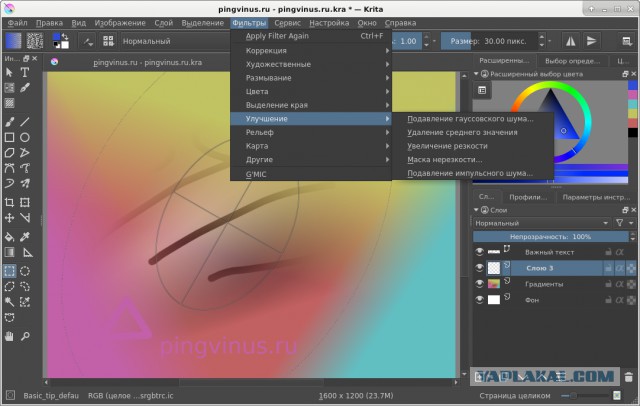The height and width of the screenshot is (406, 640).
Task: Switch to the Выбор опреде... tab
Action: (572, 61)
